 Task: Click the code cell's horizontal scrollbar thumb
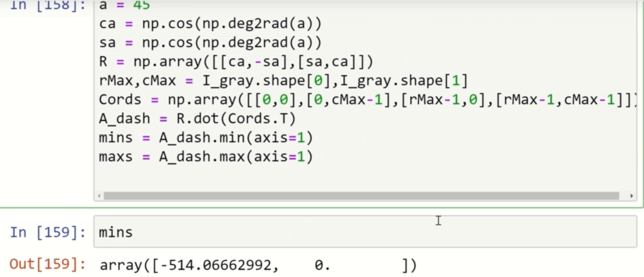click(x=361, y=196)
